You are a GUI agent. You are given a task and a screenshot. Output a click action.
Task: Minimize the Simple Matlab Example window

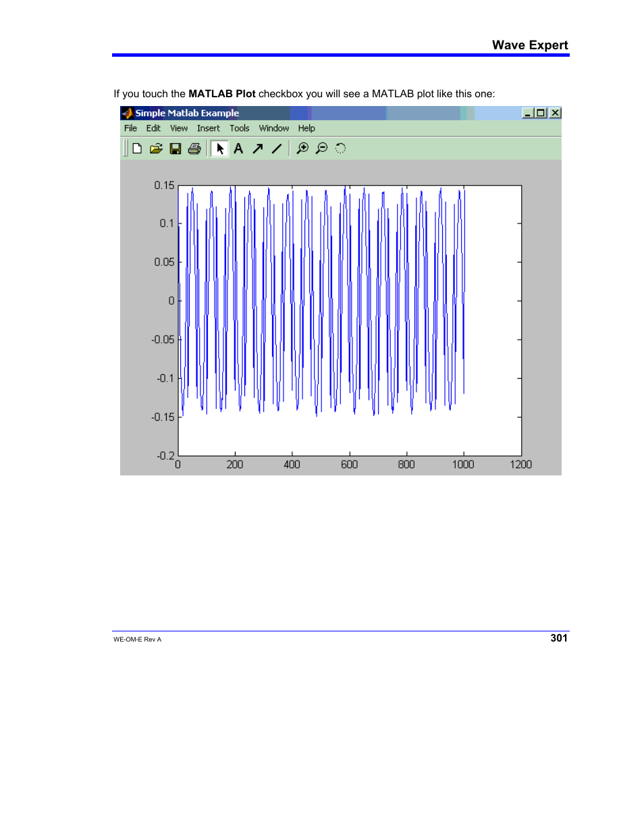click(528, 113)
